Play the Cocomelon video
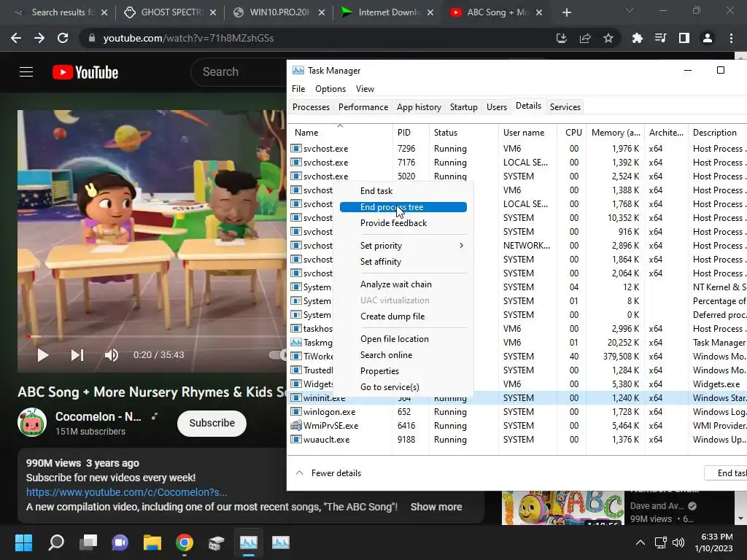 click(x=43, y=355)
